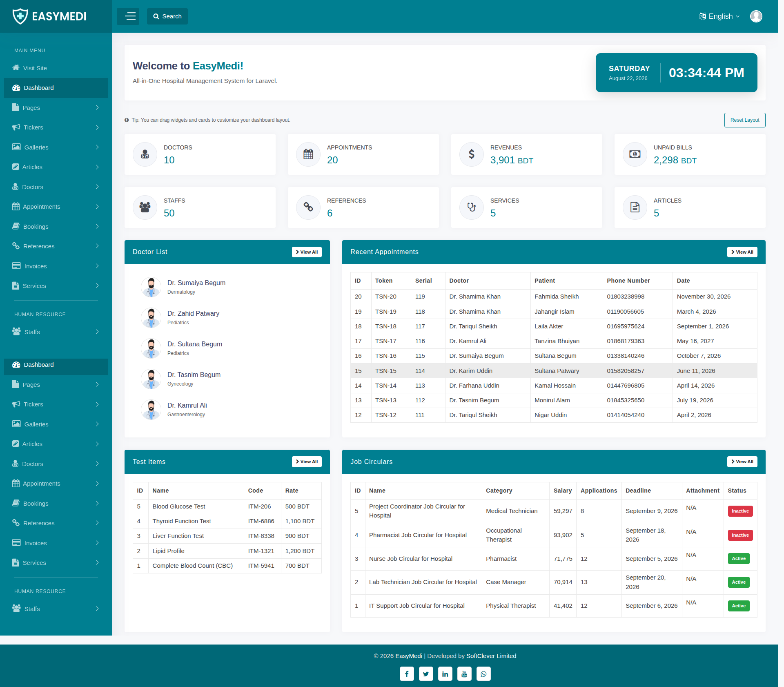Click the Dr. Sumaiya Begum name in Doctor List
The height and width of the screenshot is (687, 784).
click(196, 283)
